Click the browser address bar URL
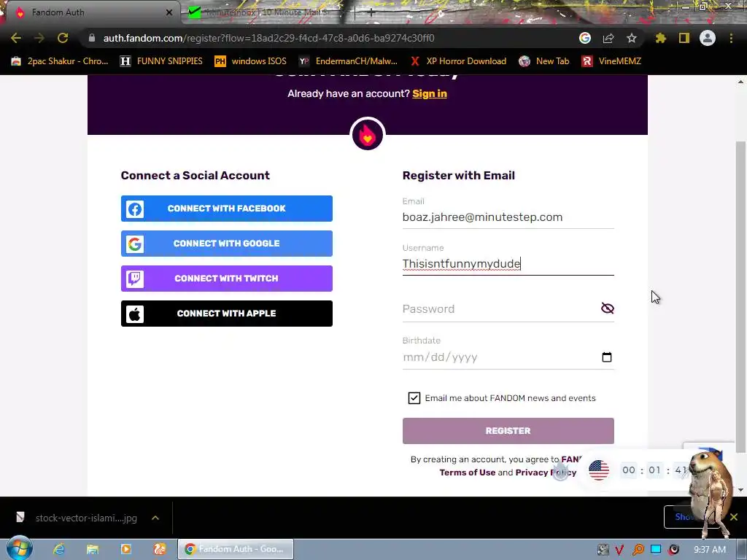 (x=268, y=38)
